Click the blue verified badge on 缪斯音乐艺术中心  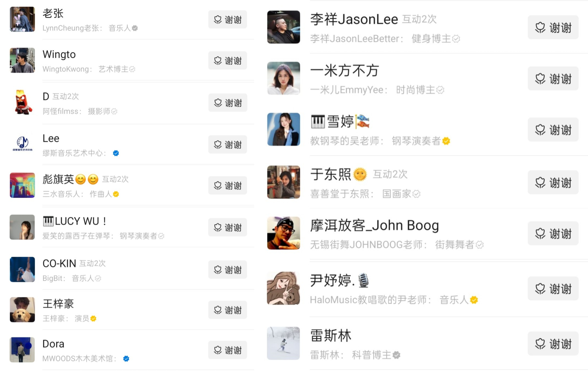click(x=116, y=153)
